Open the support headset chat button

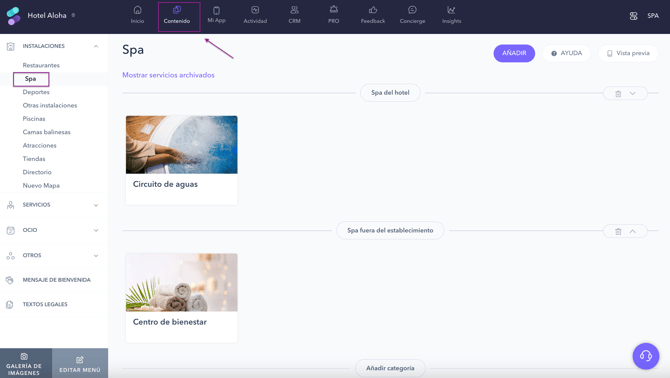click(646, 356)
